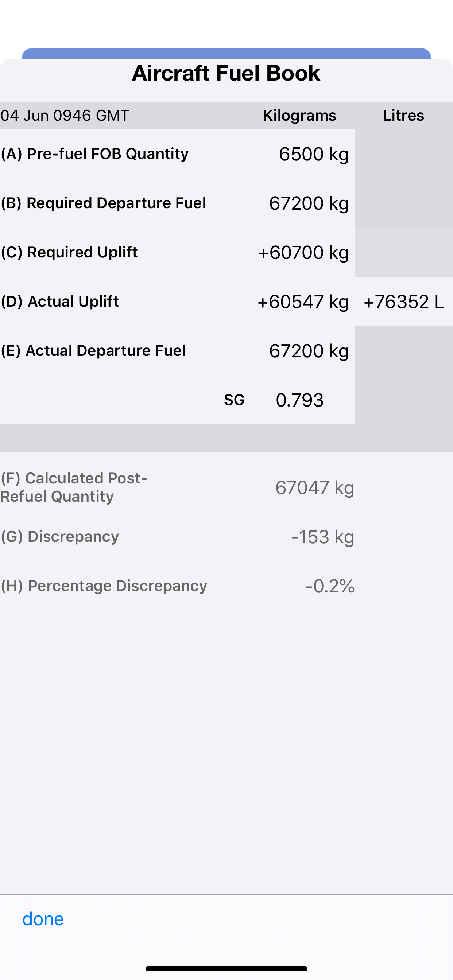Tap the Calculated Post-Refuel Quantity 67047 kg value
The image size is (453, 980).
pos(315,487)
